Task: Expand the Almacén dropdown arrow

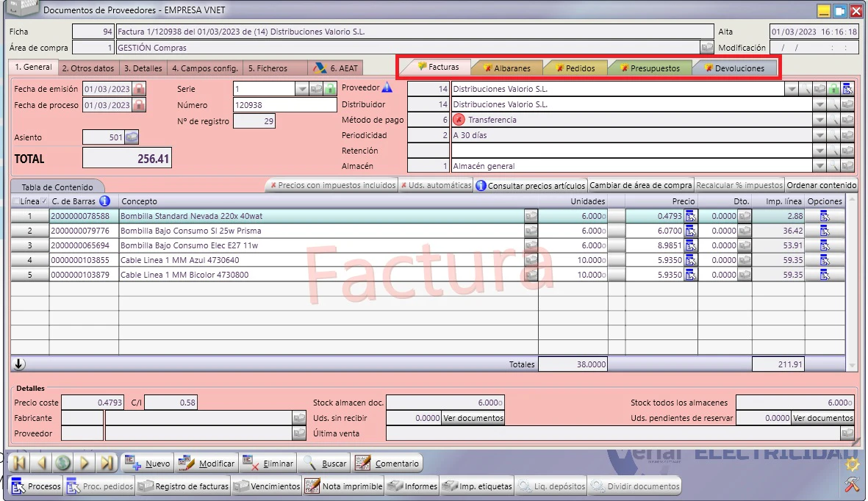Action: (819, 165)
